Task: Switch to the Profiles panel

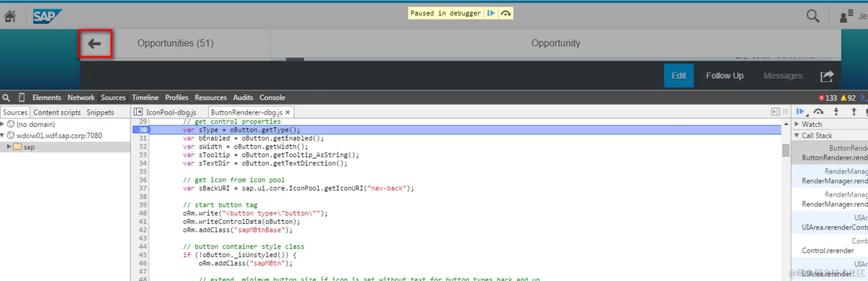Action: click(x=176, y=98)
